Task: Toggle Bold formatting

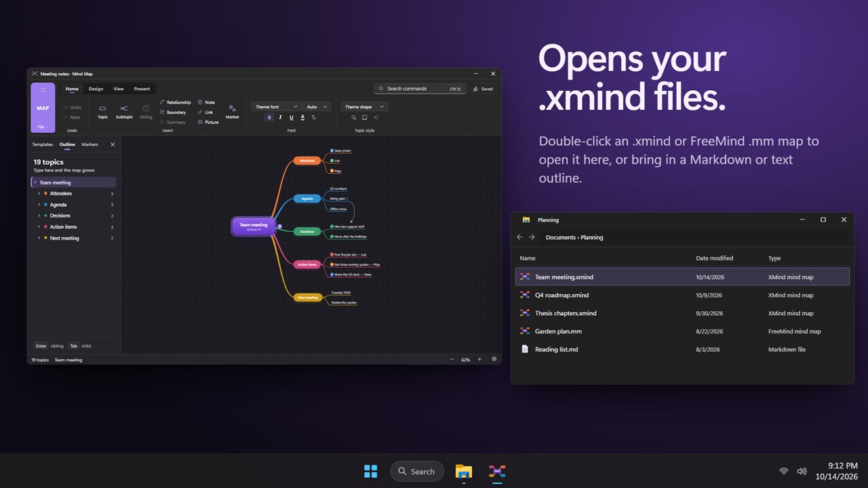Action: coord(269,117)
